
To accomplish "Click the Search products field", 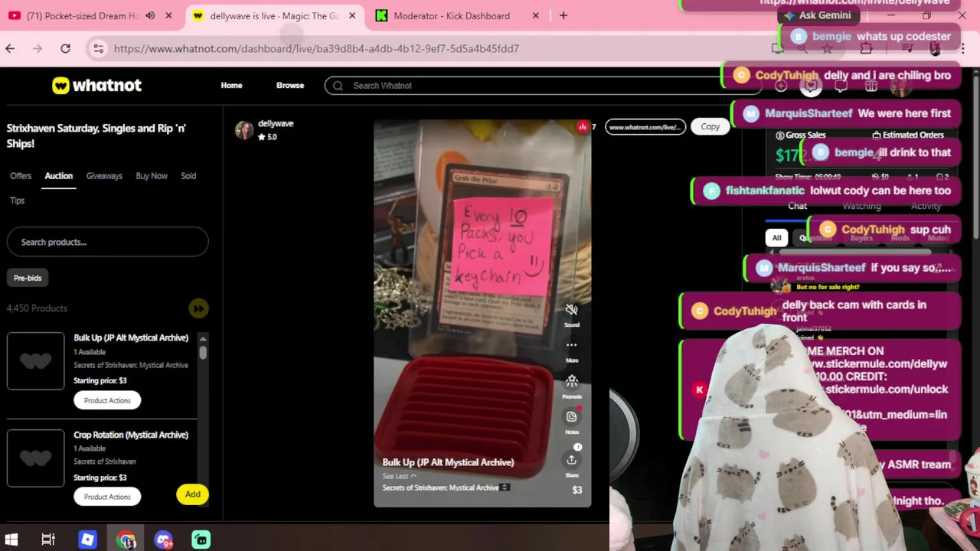I will [107, 242].
